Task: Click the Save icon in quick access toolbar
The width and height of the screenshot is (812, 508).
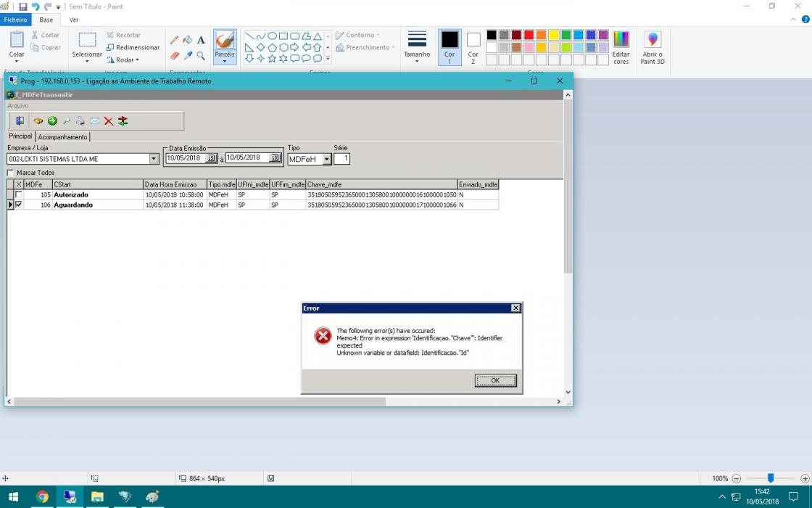Action: tap(22, 7)
